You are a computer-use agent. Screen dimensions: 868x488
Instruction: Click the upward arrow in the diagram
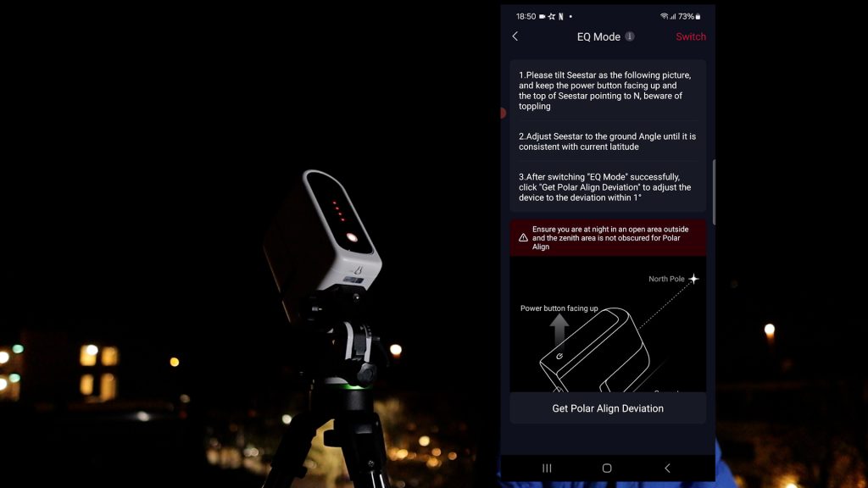pos(559,328)
